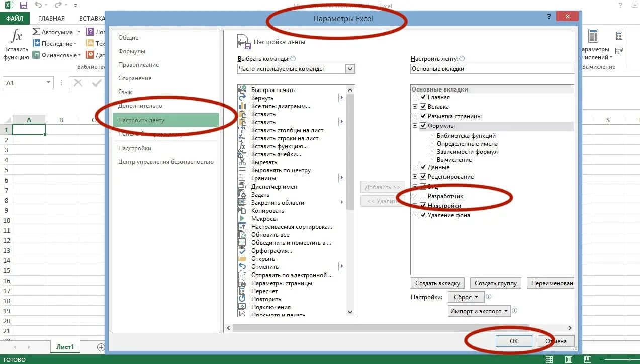Open the Импорт и экспорт dropdown
Screen dimensions: 640x364
479,311
